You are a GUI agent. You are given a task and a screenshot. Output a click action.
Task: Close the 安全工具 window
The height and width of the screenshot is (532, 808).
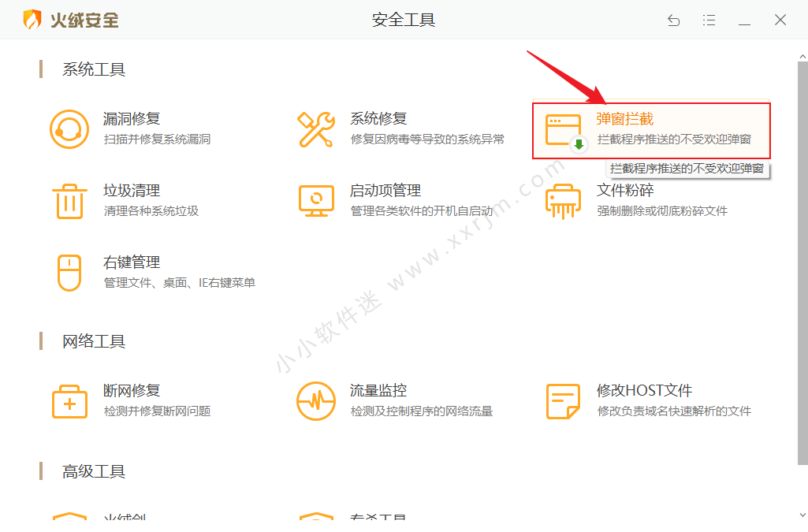pos(780,20)
